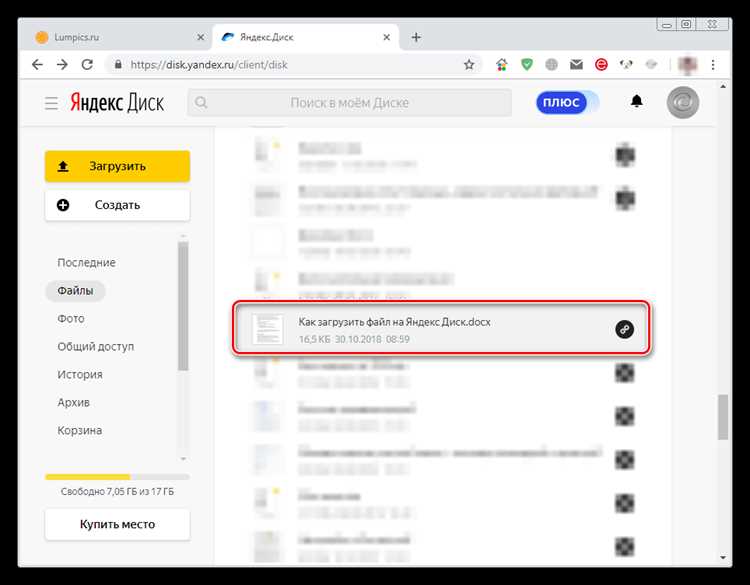This screenshot has height=585, width=750.
Task: Click the browser reload icon
Action: 87,65
